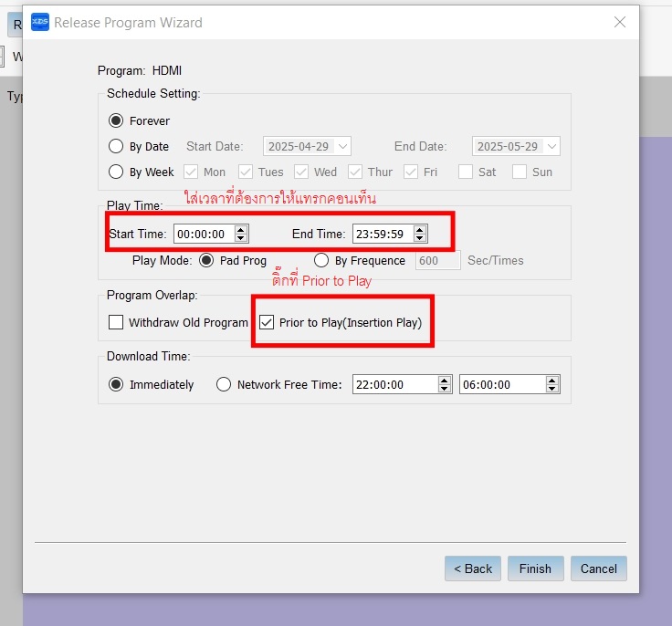The image size is (672, 626).
Task: Toggle the Tues checkbox
Action: pyautogui.click(x=246, y=172)
